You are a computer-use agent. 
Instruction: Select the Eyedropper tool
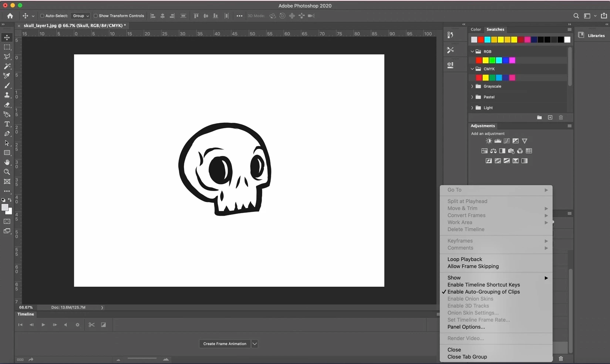pyautogui.click(x=7, y=76)
